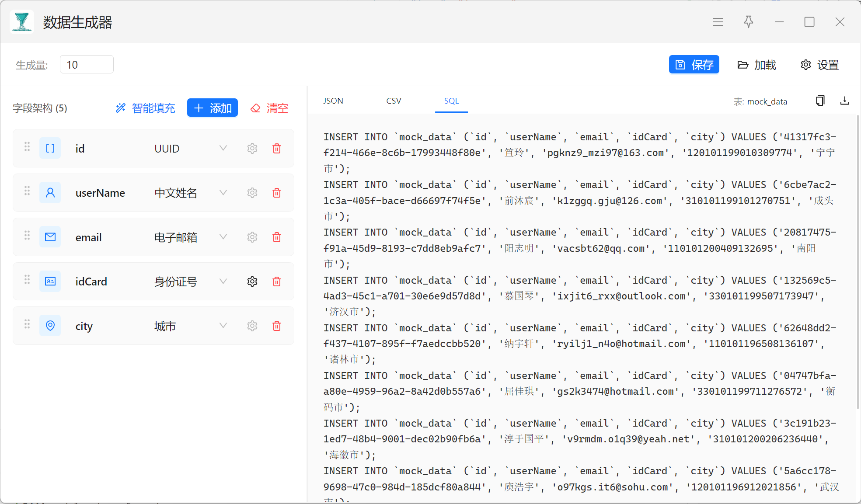
Task: Click the 添加 add field button
Action: pos(213,108)
